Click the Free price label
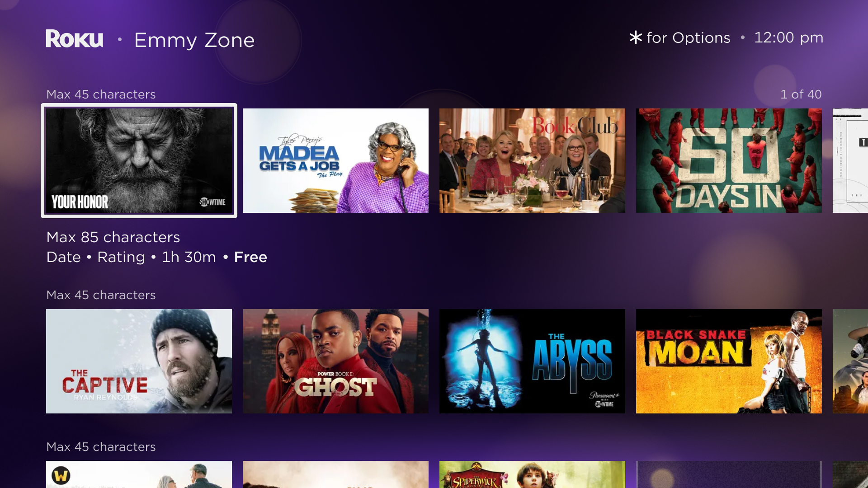This screenshot has width=868, height=488. pyautogui.click(x=250, y=257)
